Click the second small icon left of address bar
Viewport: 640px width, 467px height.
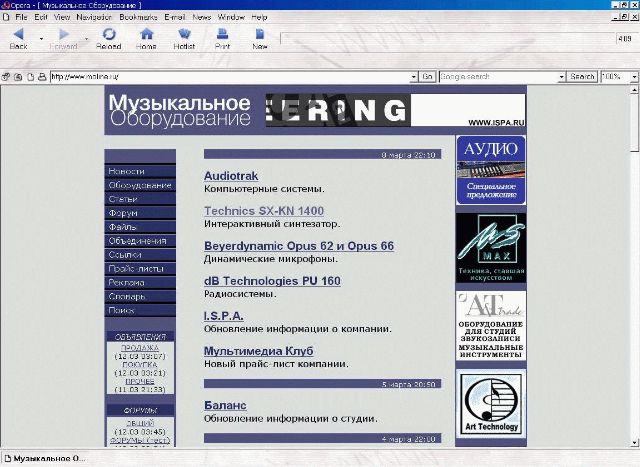[18, 77]
